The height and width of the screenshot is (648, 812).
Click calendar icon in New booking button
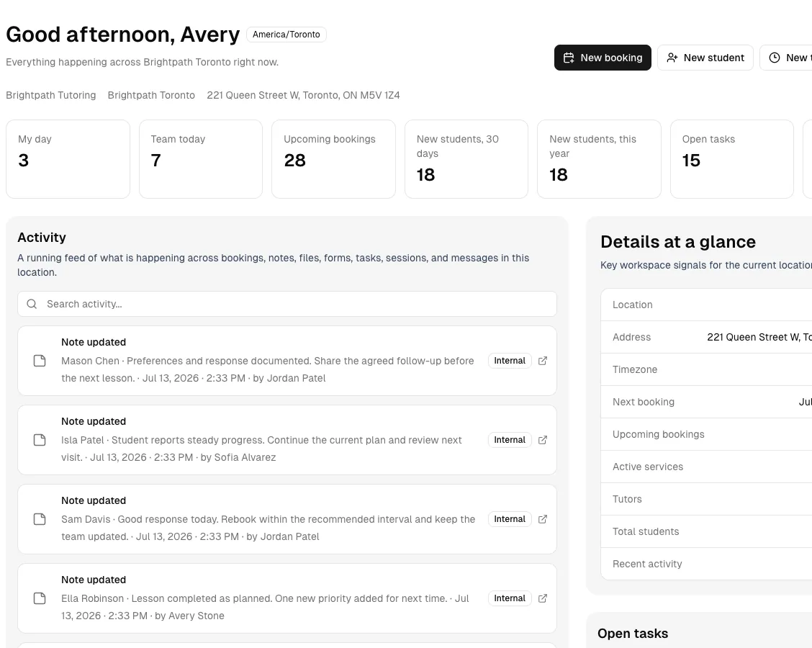(x=569, y=58)
